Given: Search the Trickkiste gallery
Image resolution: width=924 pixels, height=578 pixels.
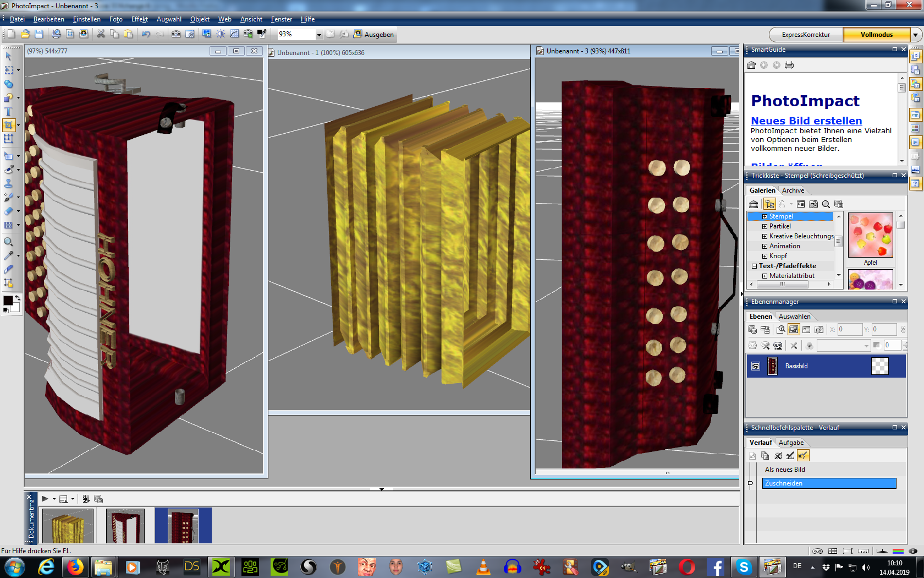Looking at the screenshot, I should coord(826,204).
